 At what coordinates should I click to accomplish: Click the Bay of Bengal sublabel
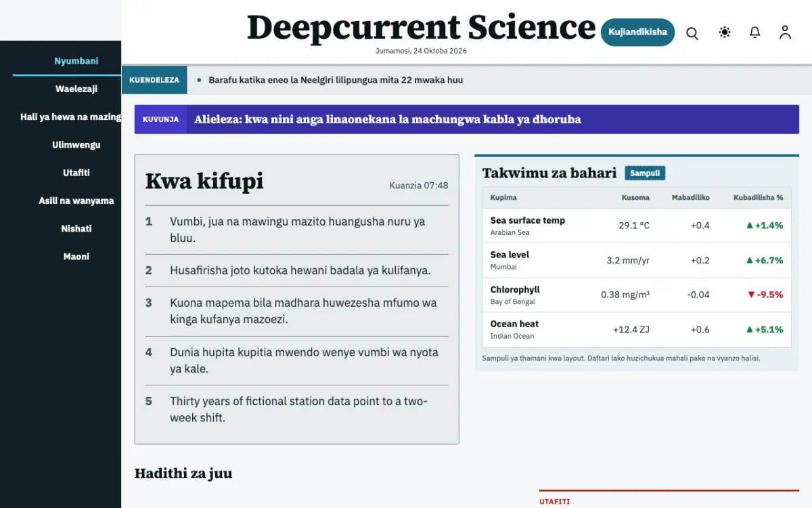(x=513, y=301)
